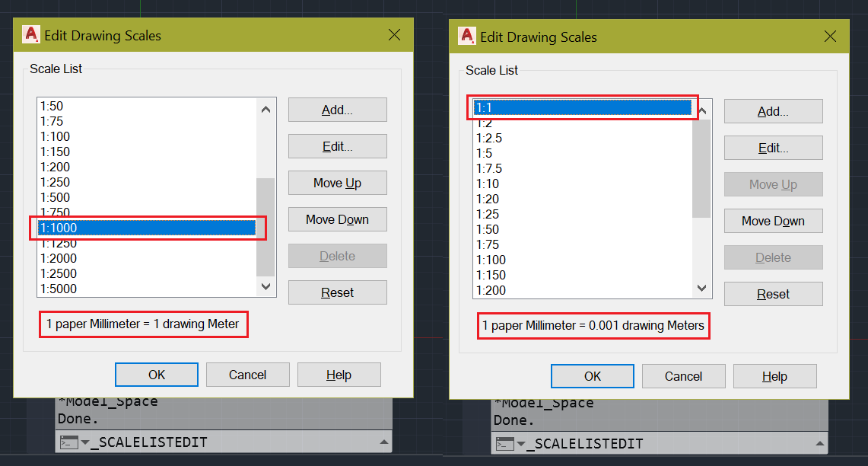Screen dimensions: 868x466
Task: Click Edit in the right Edit Drawing Scales dialog
Action: tap(773, 147)
